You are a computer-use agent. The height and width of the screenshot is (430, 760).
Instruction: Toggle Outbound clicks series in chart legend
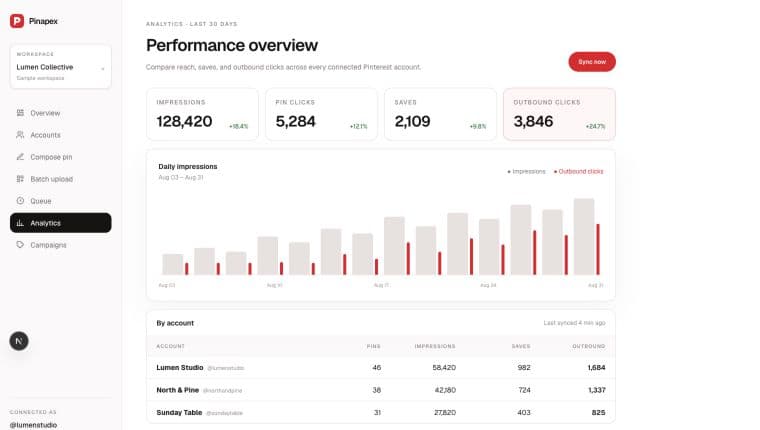tap(579, 172)
